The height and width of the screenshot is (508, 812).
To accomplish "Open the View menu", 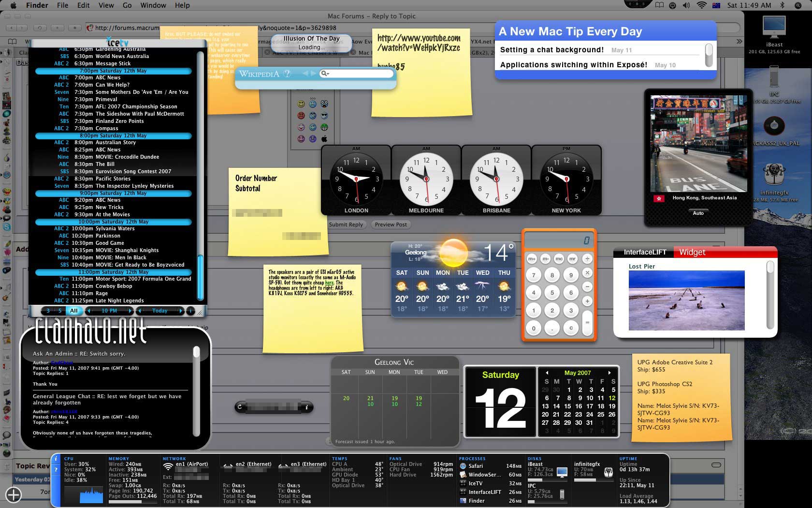I will [106, 5].
